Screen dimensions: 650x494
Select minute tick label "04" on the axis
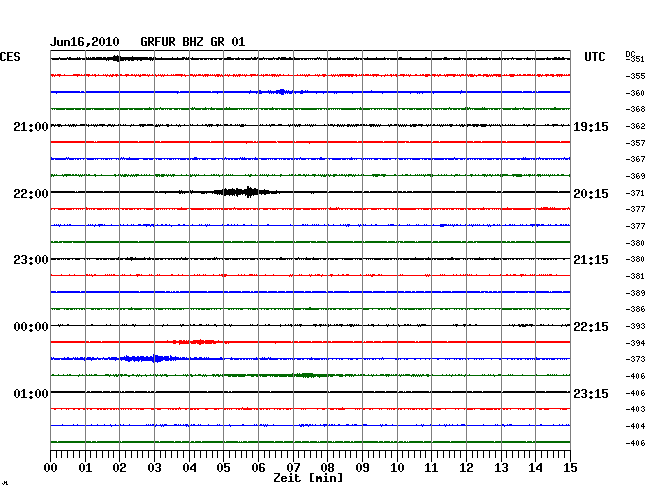pyautogui.click(x=189, y=468)
